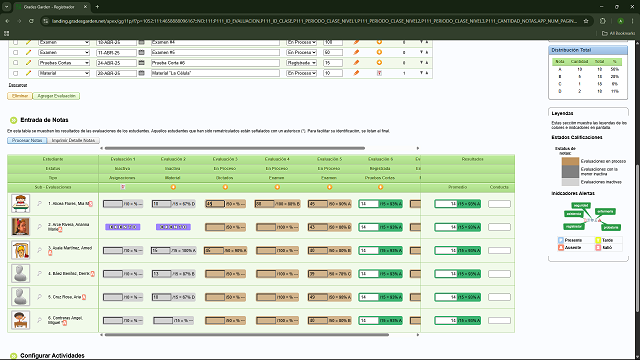Click the red sub-evaluation icon in Material "La Célula" row
The width and height of the screenshot is (640, 360).
[379, 73]
